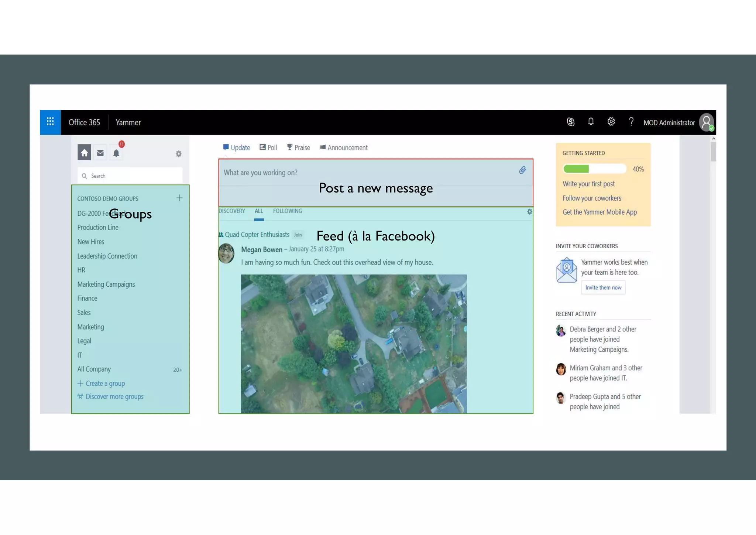Viewport: 756px width, 535px height.
Task: Click Create a group link
Action: pos(101,384)
